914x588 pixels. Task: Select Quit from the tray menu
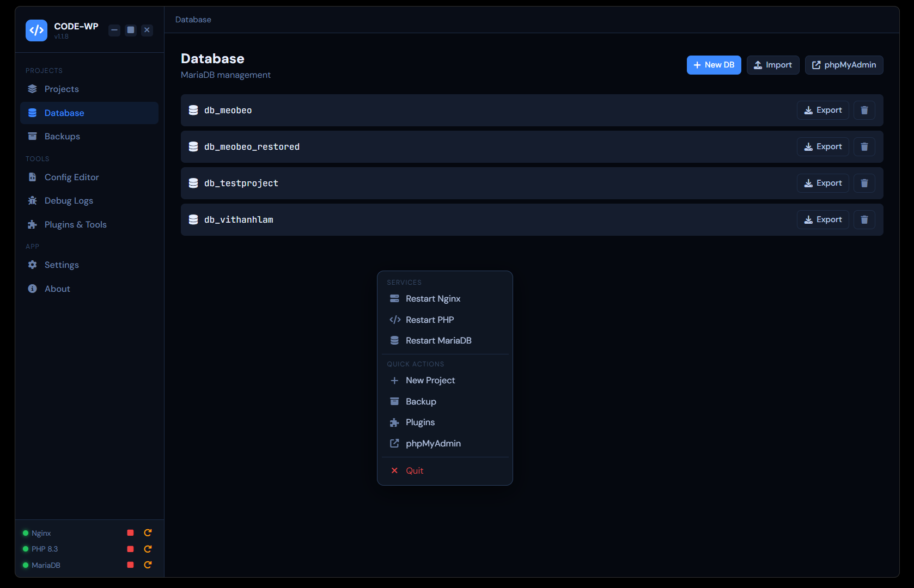(415, 471)
